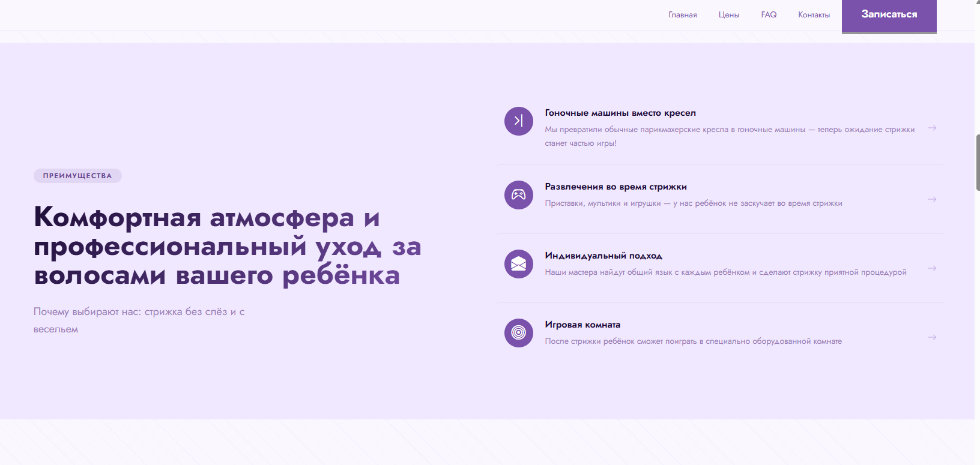Click the skip-forward icon beside racing cars feature

518,121
